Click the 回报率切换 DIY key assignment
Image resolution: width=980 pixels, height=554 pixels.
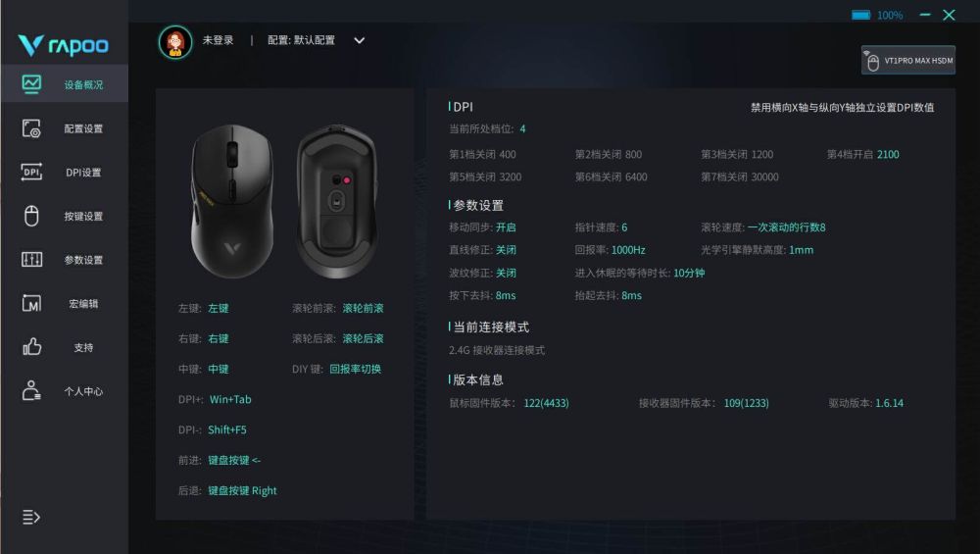click(355, 369)
